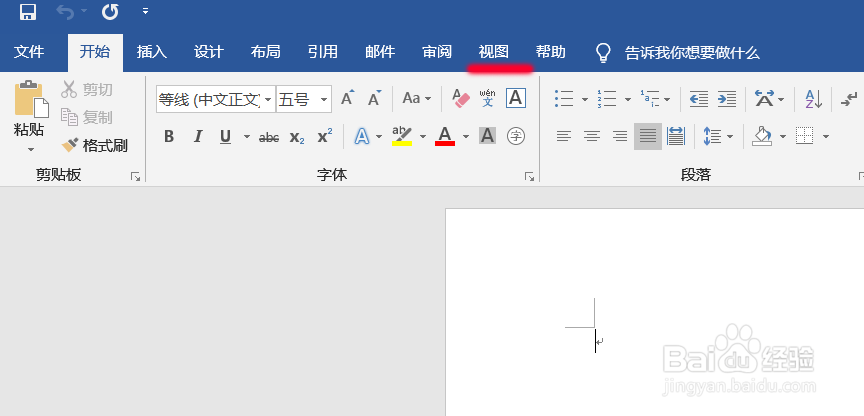
Task: Toggle bold formatting
Action: (x=169, y=136)
